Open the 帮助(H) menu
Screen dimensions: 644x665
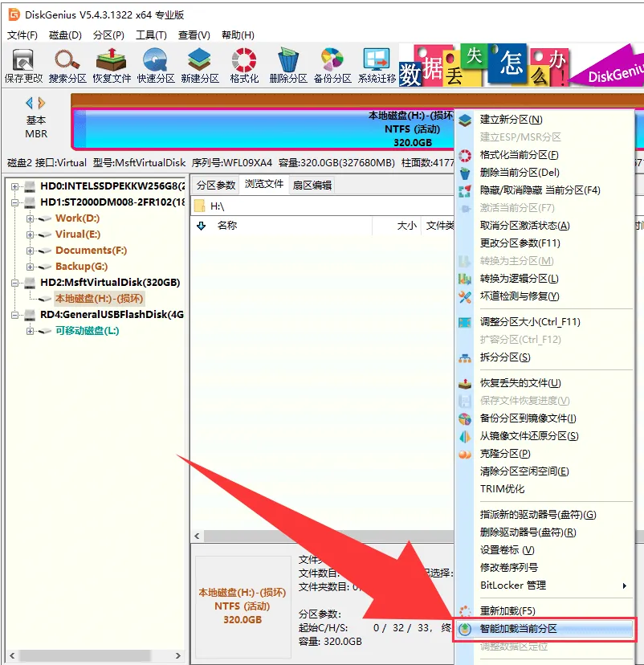coord(238,35)
